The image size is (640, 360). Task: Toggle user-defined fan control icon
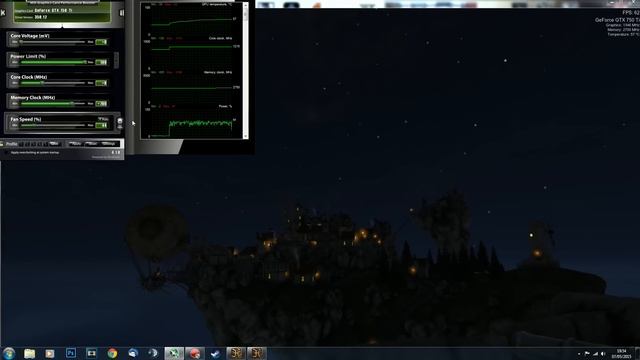[120, 121]
